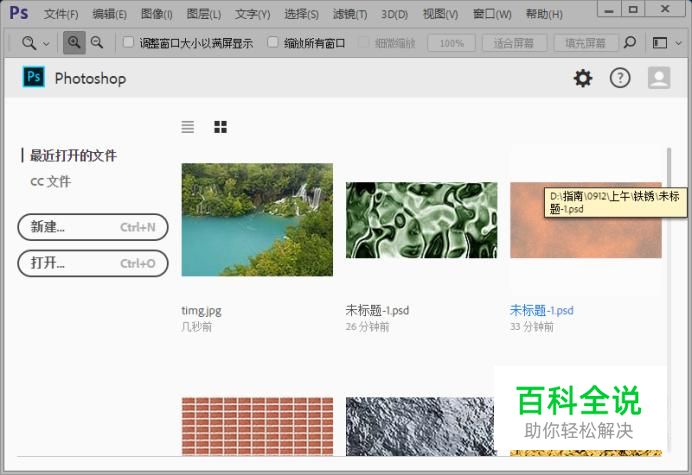Open the red brick wall thumbnail

pos(257,426)
